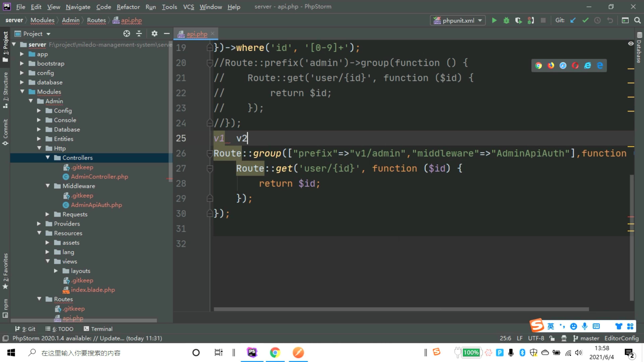
Task: Toggle the file read-only lock icon
Action: click(552, 338)
